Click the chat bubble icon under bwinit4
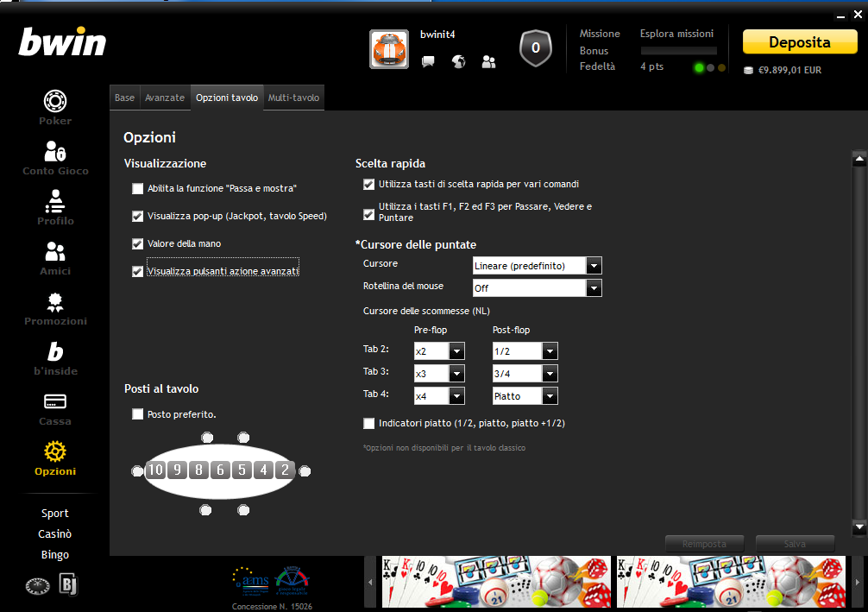The image size is (868, 612). 428,61
